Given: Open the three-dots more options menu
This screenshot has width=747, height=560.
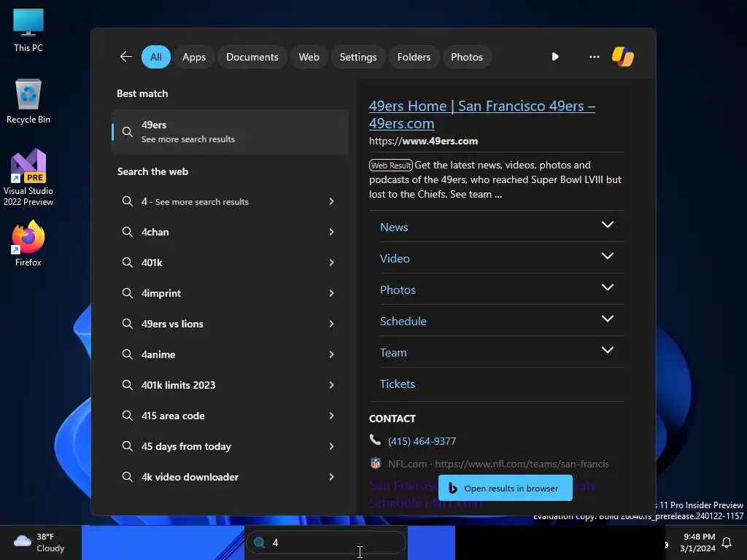Looking at the screenshot, I should tap(594, 57).
